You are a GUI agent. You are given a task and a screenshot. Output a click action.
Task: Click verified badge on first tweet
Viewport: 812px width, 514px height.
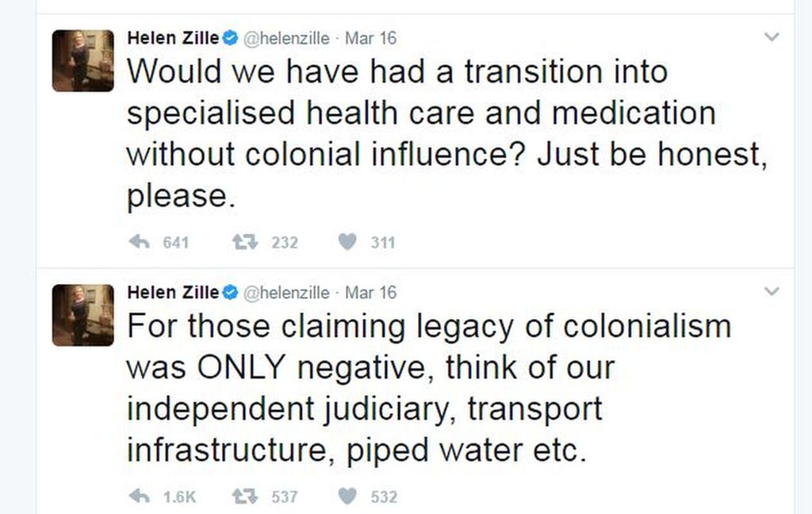(x=230, y=37)
